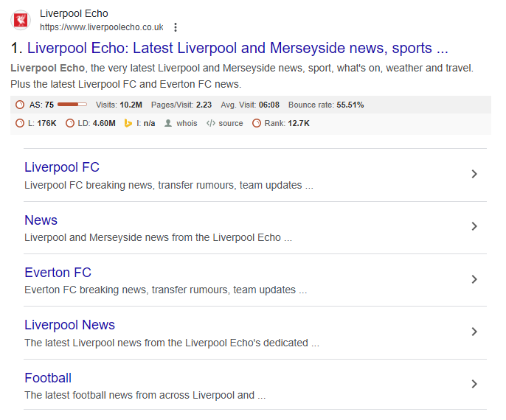Open the Everton FC sitelink

(x=58, y=273)
